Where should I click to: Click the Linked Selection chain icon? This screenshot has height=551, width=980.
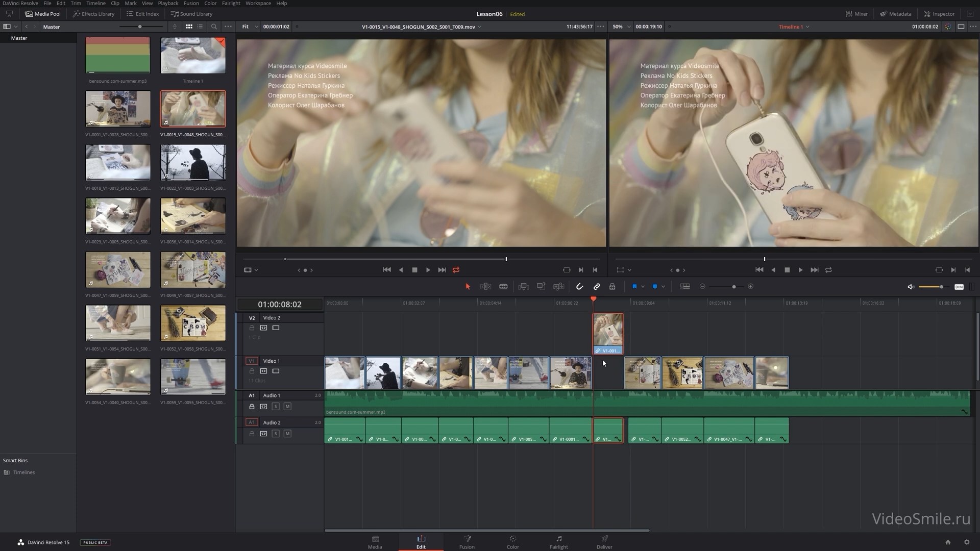click(596, 287)
